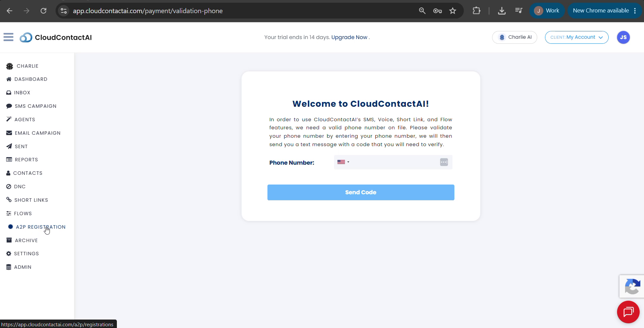Click the SMS Campaign speech bubble icon

(9, 106)
